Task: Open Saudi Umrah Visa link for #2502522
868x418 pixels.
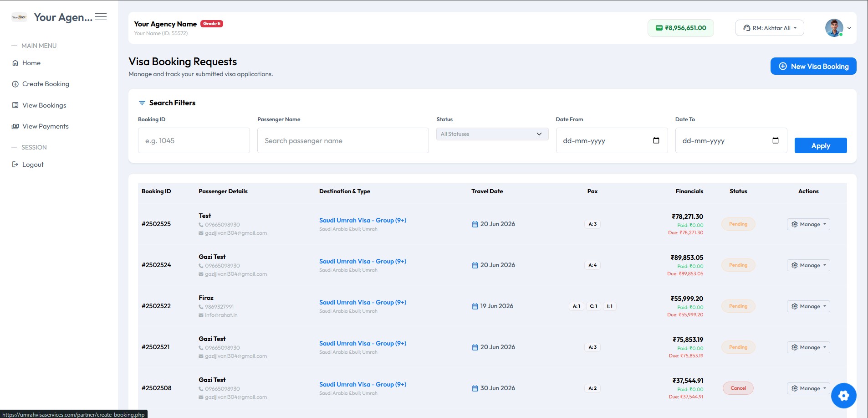Action: pyautogui.click(x=363, y=302)
